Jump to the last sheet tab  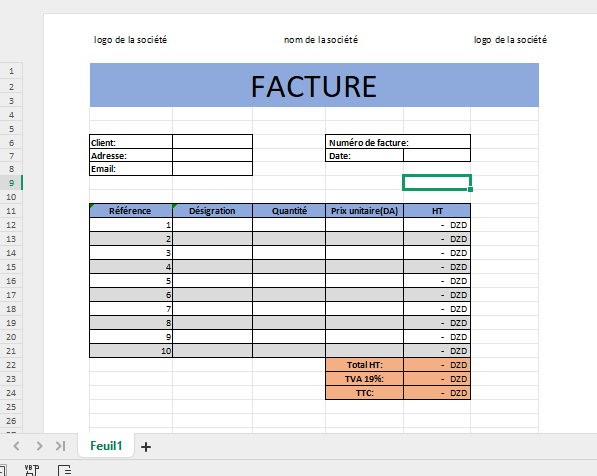click(61, 446)
